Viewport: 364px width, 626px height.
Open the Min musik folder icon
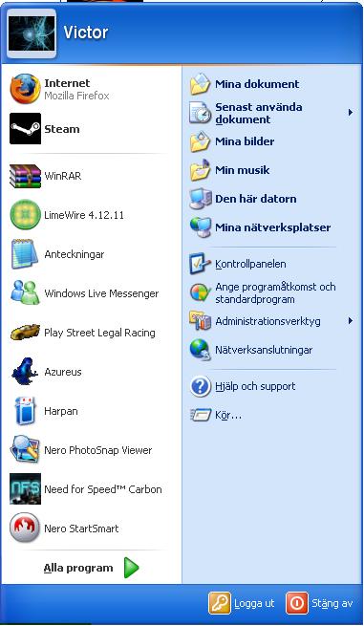[200, 170]
